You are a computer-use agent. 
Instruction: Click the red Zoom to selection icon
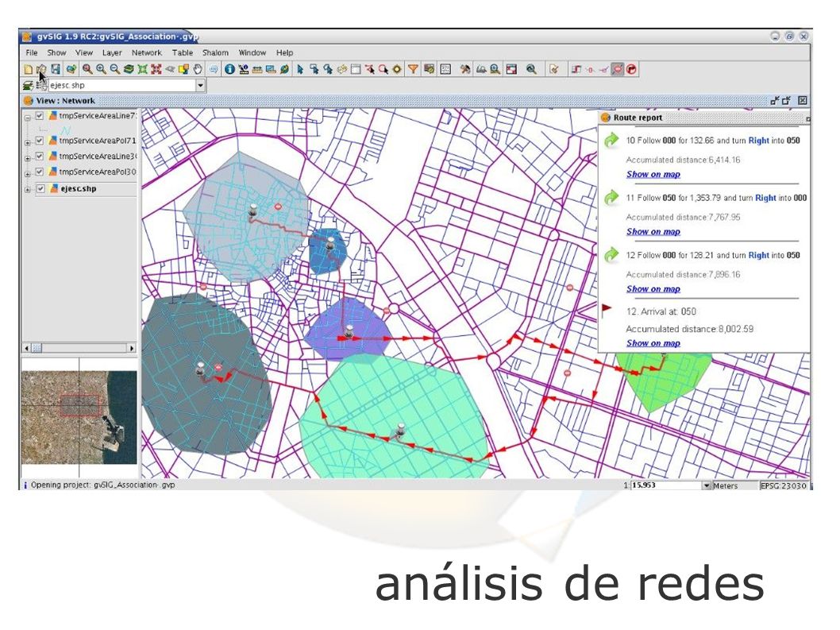click(x=156, y=69)
